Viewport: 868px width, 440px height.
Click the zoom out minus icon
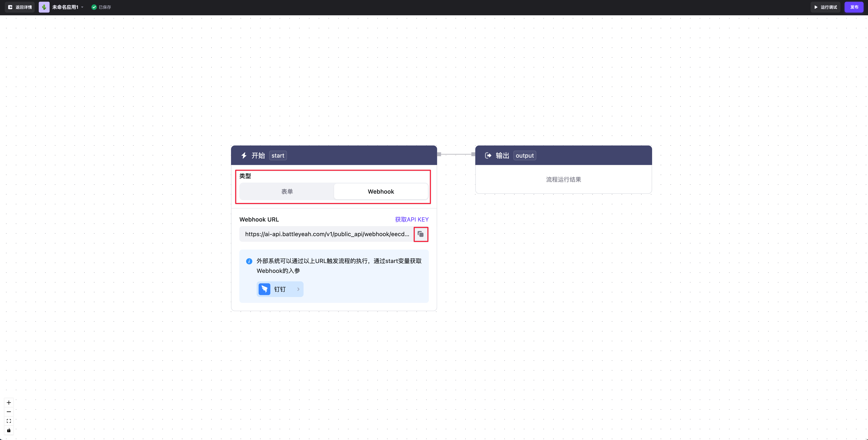pyautogui.click(x=9, y=412)
